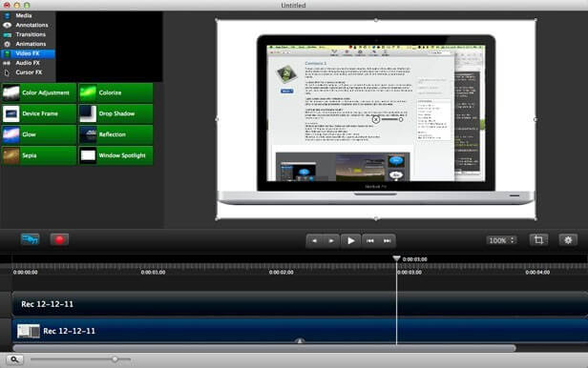
Task: Open the canvas zoom 100% dropdown
Action: [x=501, y=240]
